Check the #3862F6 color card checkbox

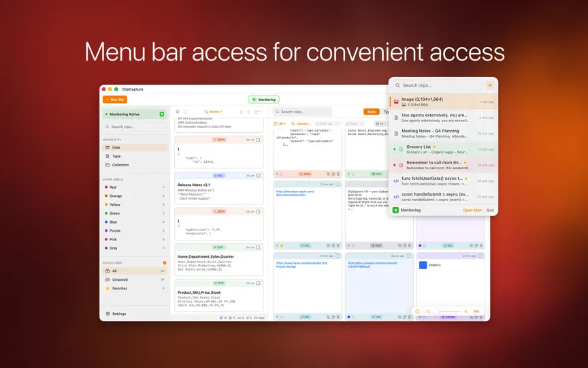pyautogui.click(x=480, y=256)
